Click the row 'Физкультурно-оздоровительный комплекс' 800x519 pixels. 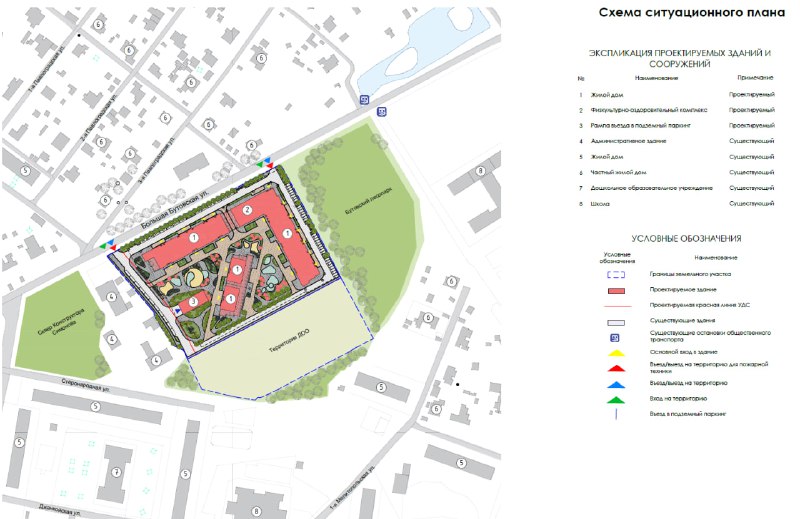[x=677, y=110]
